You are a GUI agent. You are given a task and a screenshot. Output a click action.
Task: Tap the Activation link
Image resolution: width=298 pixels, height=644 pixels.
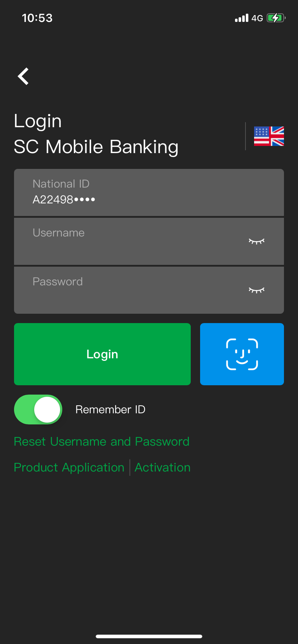(x=163, y=468)
